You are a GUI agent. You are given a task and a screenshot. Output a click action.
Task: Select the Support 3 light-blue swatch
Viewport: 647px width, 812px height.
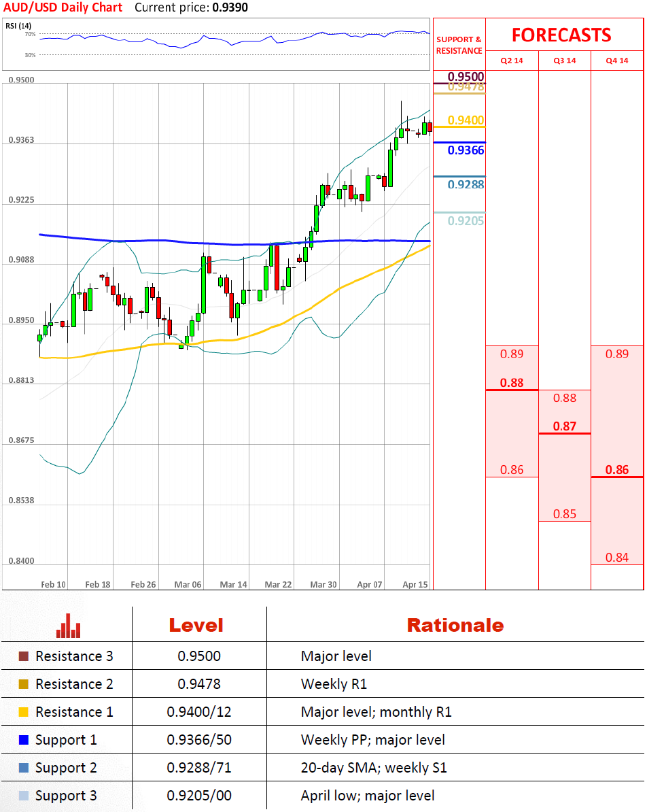click(23, 796)
